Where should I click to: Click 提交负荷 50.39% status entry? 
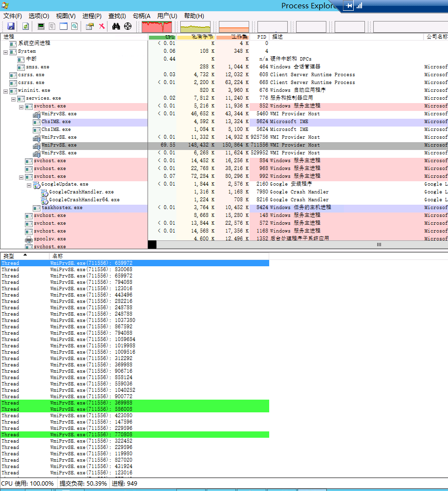[x=83, y=484]
